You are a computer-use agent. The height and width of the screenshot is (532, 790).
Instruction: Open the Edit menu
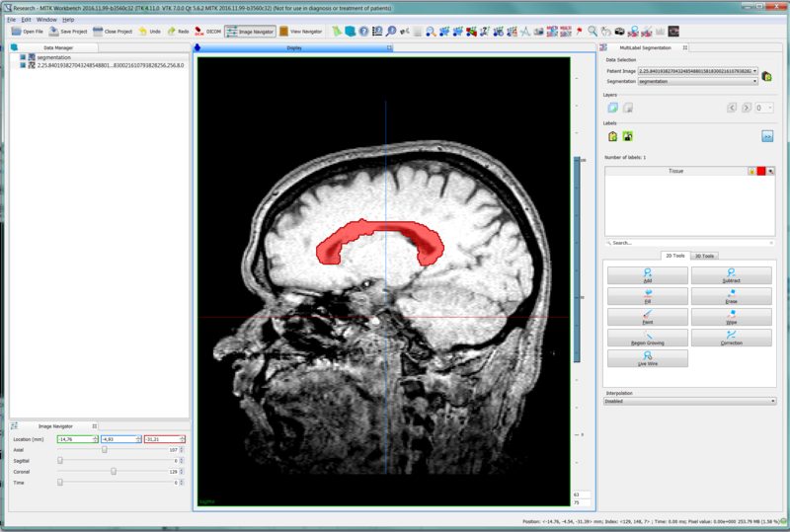pyautogui.click(x=27, y=20)
